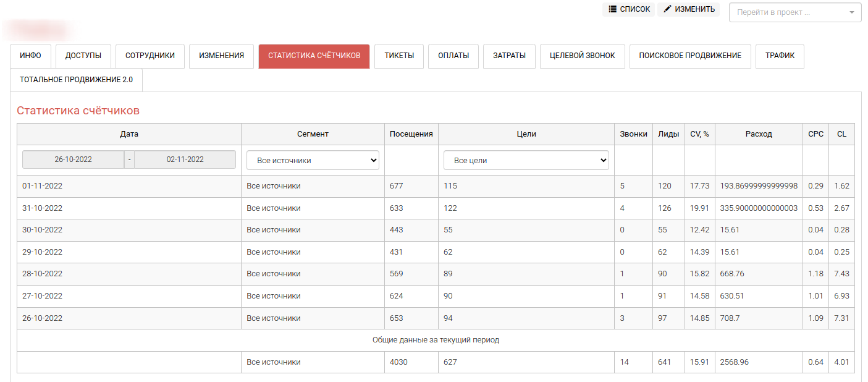Viewport: 868px width, 382px height.
Task: Go to the СОТРУДНИКИ tab
Action: (x=150, y=56)
